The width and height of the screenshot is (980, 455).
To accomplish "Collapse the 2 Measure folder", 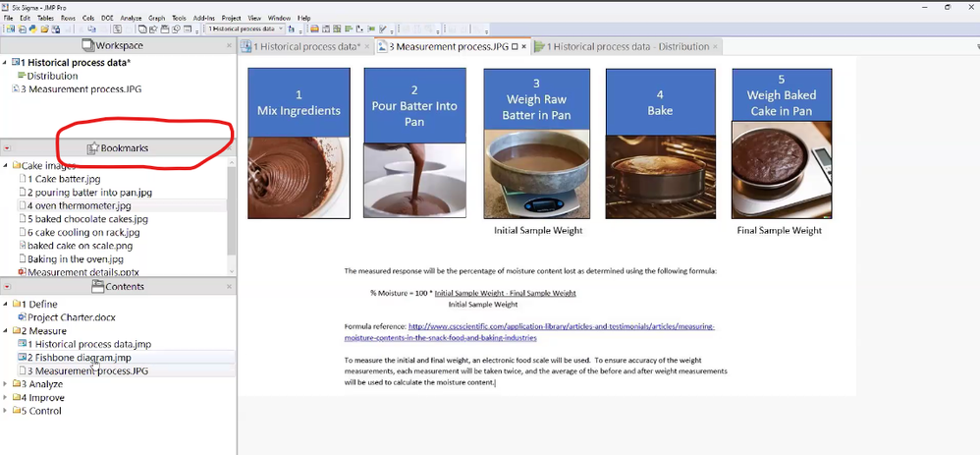I will pyautogui.click(x=6, y=331).
